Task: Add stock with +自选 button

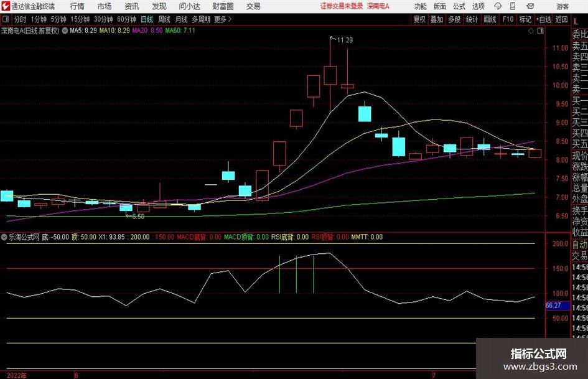Action: click(x=543, y=19)
